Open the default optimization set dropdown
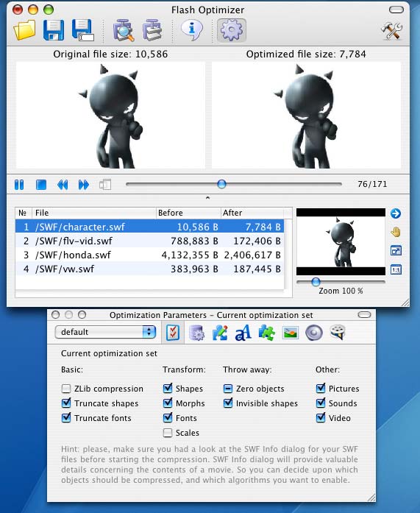The image size is (420, 513). pos(106,332)
